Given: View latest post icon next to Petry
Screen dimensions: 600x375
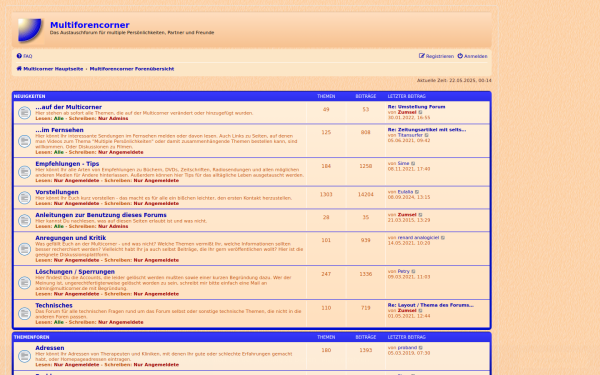Looking at the screenshot, I should coord(413,271).
